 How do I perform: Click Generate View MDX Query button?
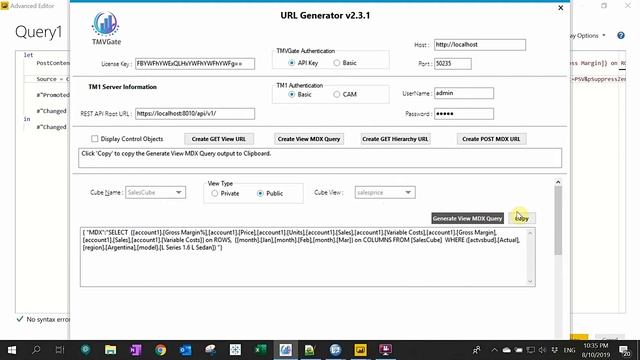pyautogui.click(x=467, y=218)
